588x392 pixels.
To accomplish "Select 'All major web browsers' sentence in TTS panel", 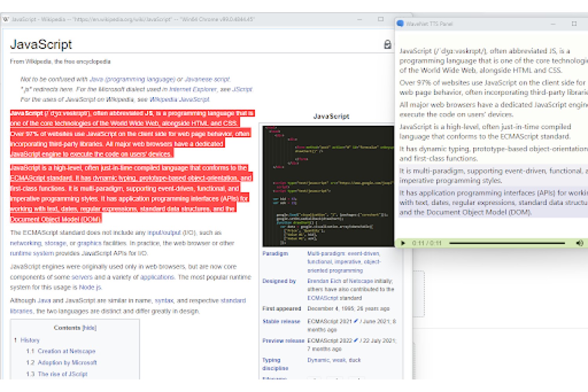I will tap(494, 109).
